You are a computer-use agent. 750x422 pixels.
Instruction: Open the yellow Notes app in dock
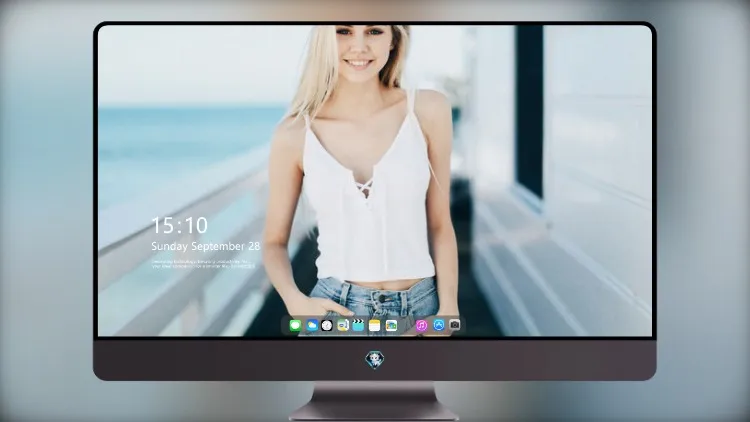[x=375, y=325]
